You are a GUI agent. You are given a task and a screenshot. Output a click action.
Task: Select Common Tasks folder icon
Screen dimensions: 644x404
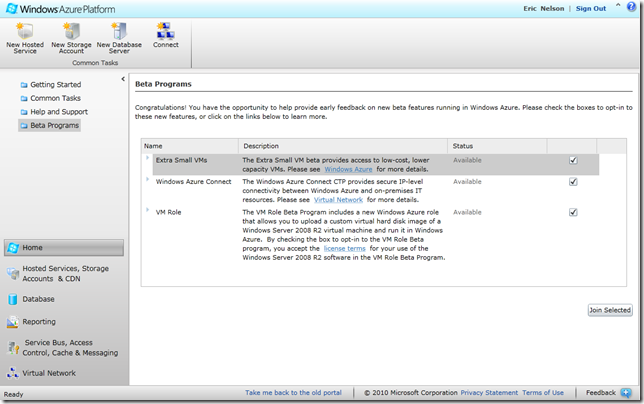(24, 99)
